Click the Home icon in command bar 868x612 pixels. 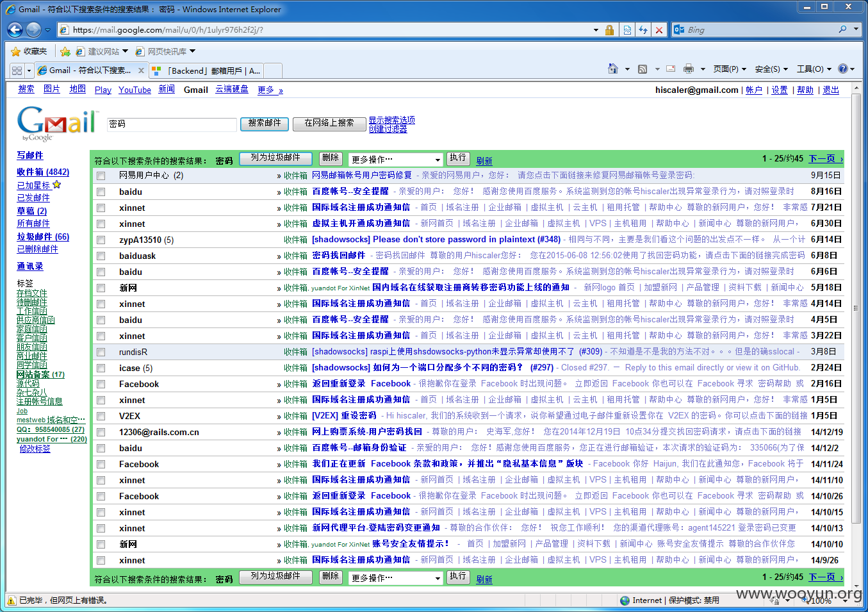[x=613, y=69]
